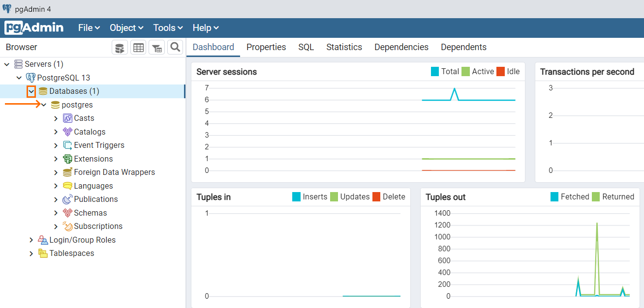The image size is (644, 308).
Task: Click the Updates legend color swatch
Action: pos(335,197)
